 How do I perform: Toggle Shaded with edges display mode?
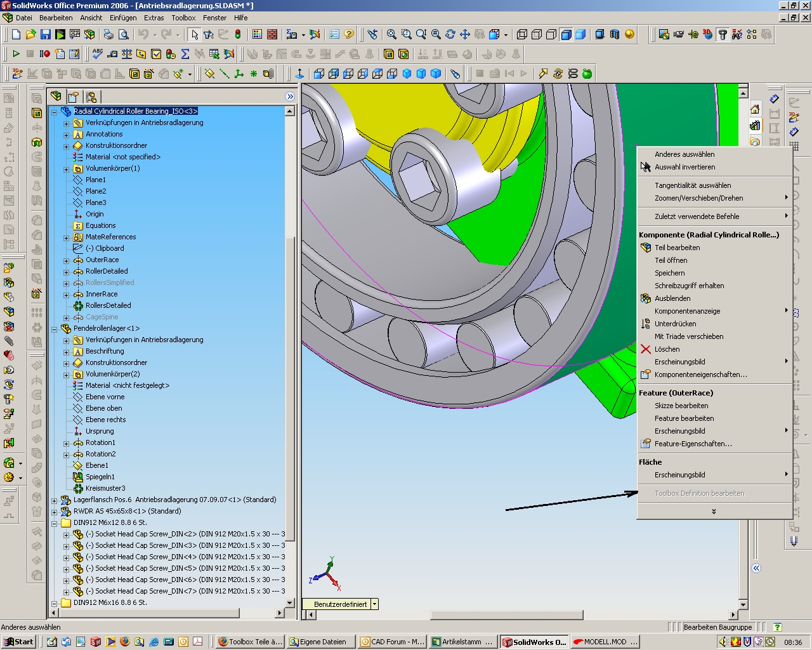(x=566, y=34)
